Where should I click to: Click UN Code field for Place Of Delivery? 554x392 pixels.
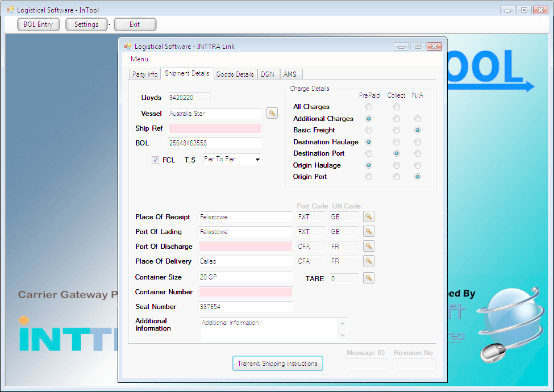(x=344, y=261)
